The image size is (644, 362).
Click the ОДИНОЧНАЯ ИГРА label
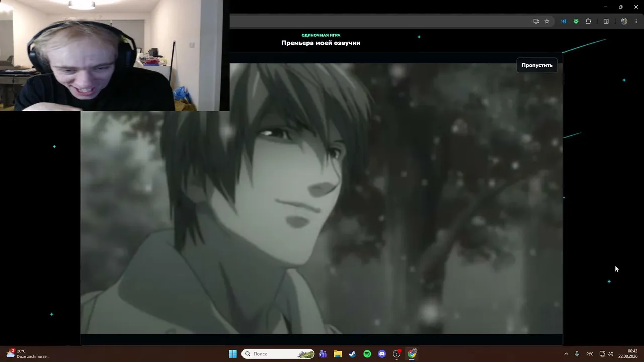coord(320,35)
